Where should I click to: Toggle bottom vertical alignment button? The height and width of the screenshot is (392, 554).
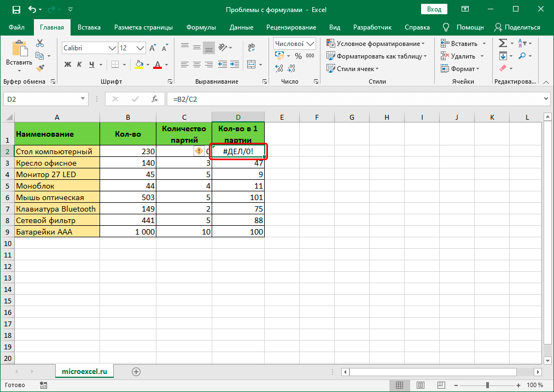[208, 48]
